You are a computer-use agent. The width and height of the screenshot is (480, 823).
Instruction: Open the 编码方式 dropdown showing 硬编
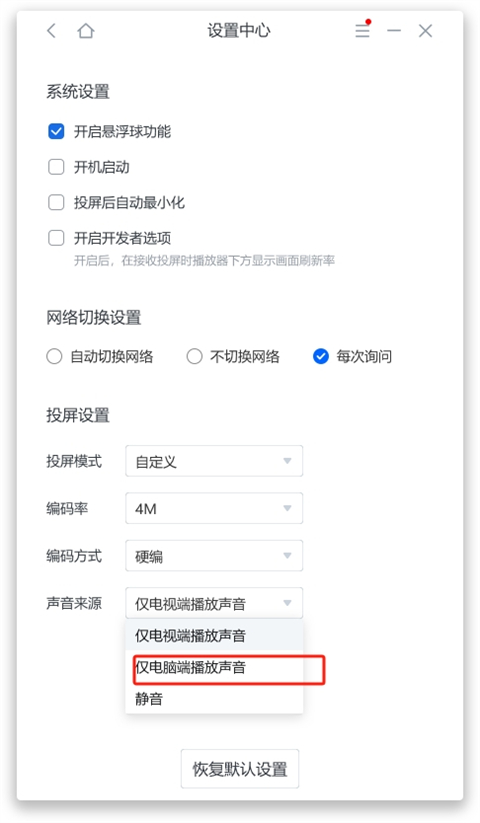pyautogui.click(x=214, y=556)
